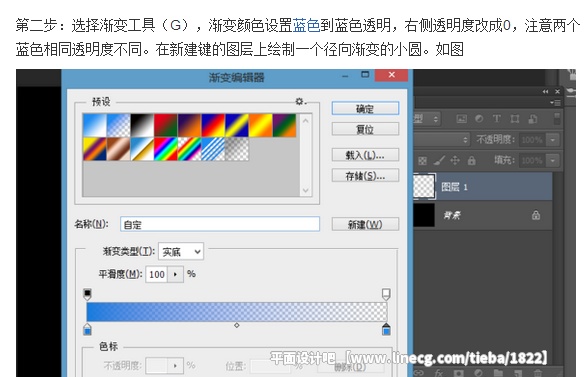Toggle lock all padlock icon in Layers panel
The width and height of the screenshot is (588, 377).
[x=472, y=161]
